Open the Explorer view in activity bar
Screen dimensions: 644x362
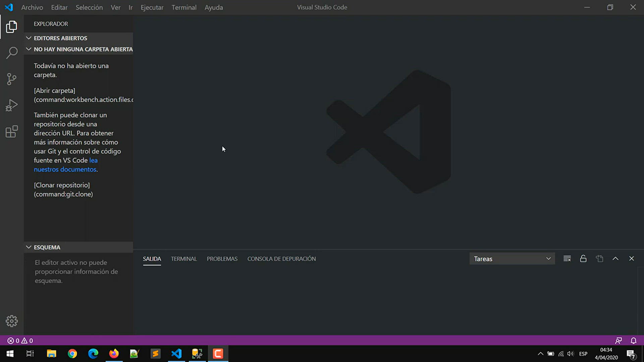click(x=12, y=27)
